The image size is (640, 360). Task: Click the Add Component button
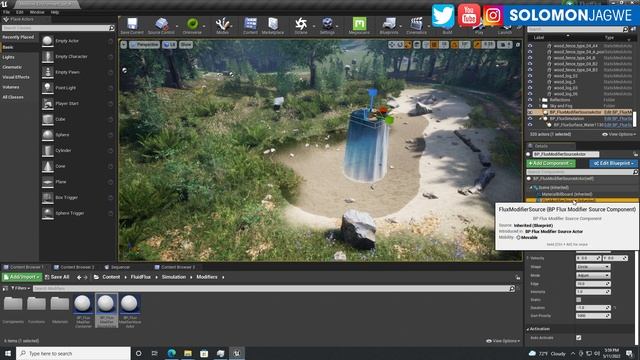551,163
